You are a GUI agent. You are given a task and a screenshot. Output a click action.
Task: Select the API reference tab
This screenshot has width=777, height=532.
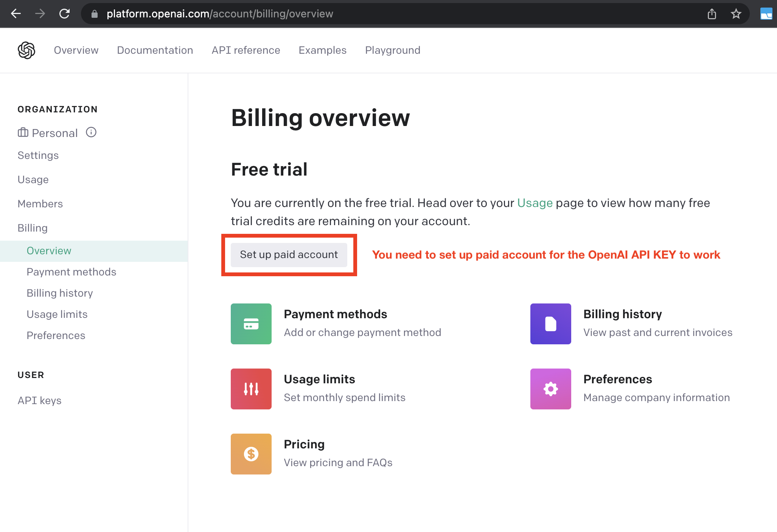(246, 50)
